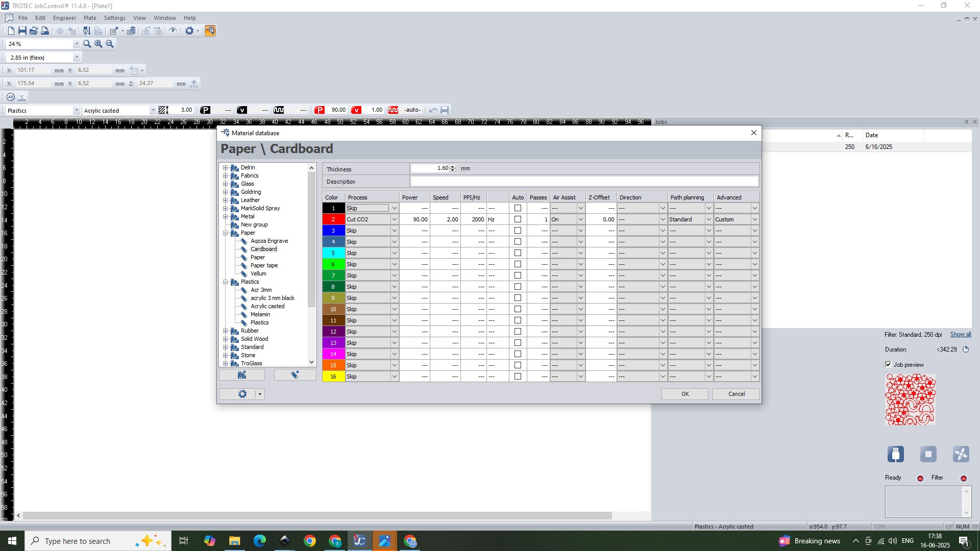Click the zoom in magnifier icon
Viewport: 980px width, 551px height.
(99, 44)
